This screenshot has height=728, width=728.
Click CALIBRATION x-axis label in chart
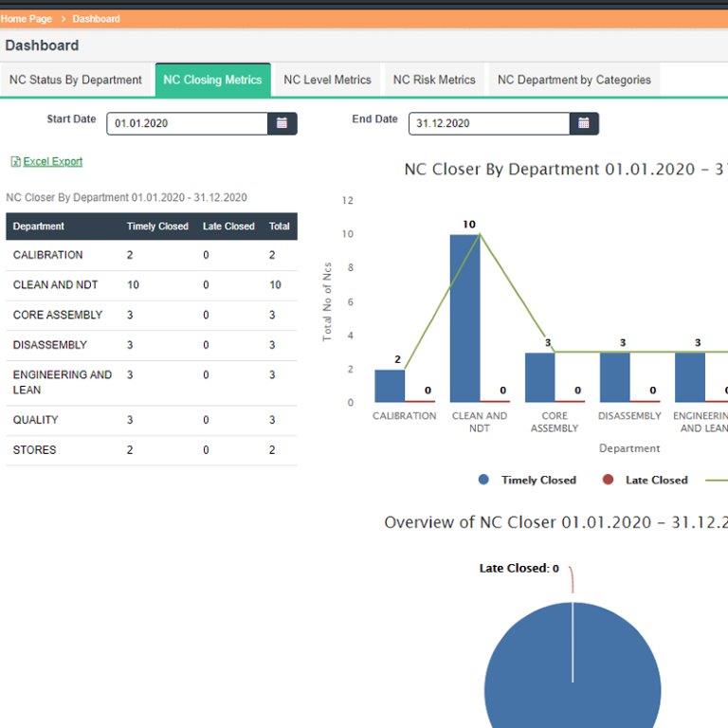coord(405,416)
